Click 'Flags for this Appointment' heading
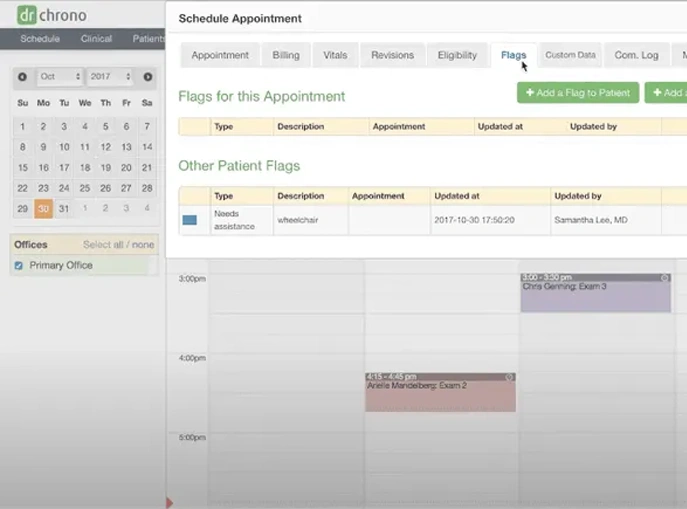 tap(262, 96)
